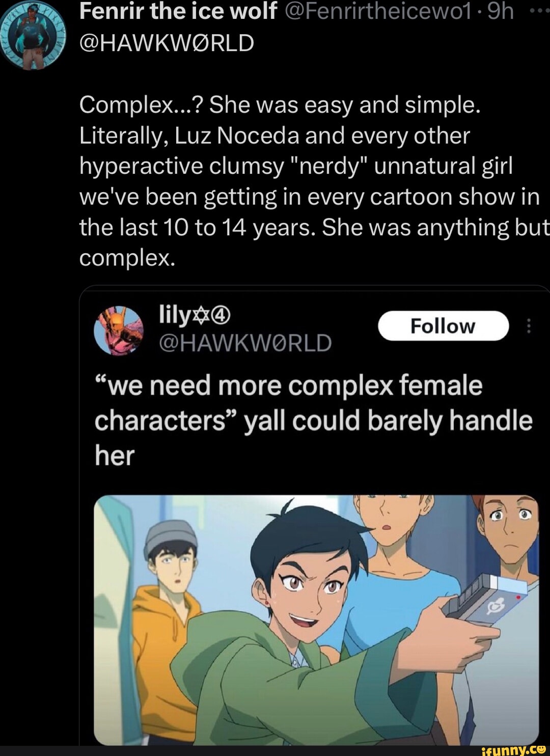Click the device held in the character's hand

coord(486,599)
